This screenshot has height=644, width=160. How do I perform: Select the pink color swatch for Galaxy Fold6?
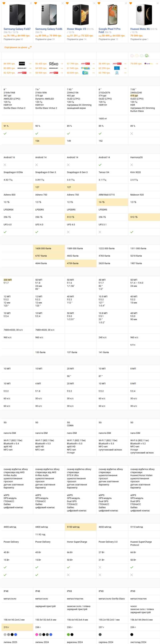37,634
